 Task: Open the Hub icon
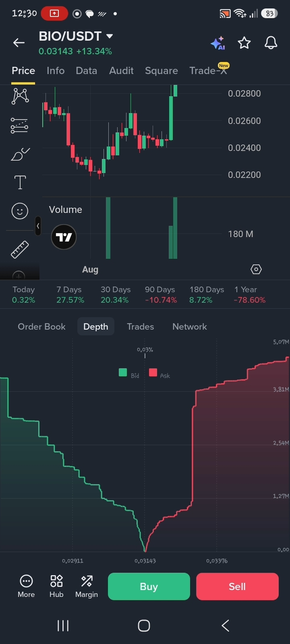click(x=56, y=586)
